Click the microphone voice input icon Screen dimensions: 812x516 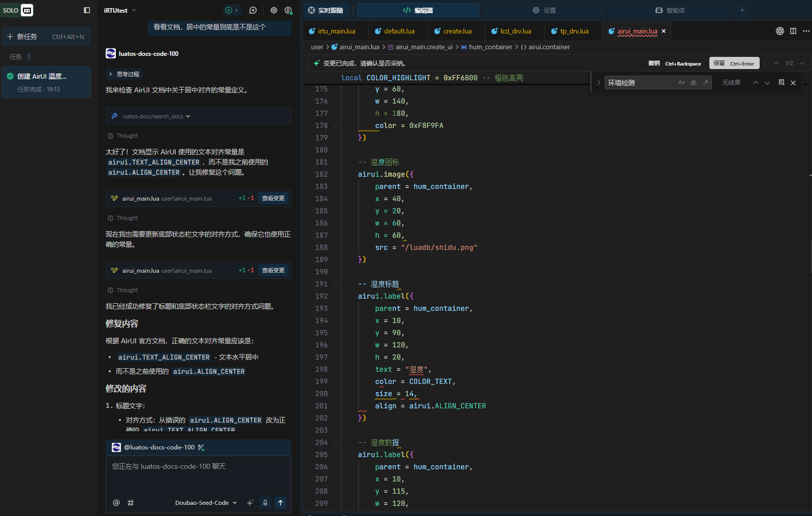point(265,503)
